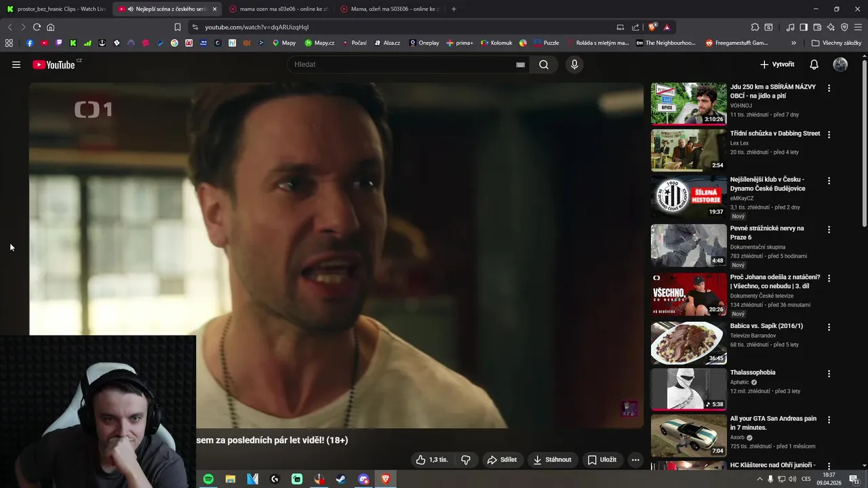868x488 pixels.
Task: Open the on-screen keyboard in search box
Action: (x=520, y=64)
